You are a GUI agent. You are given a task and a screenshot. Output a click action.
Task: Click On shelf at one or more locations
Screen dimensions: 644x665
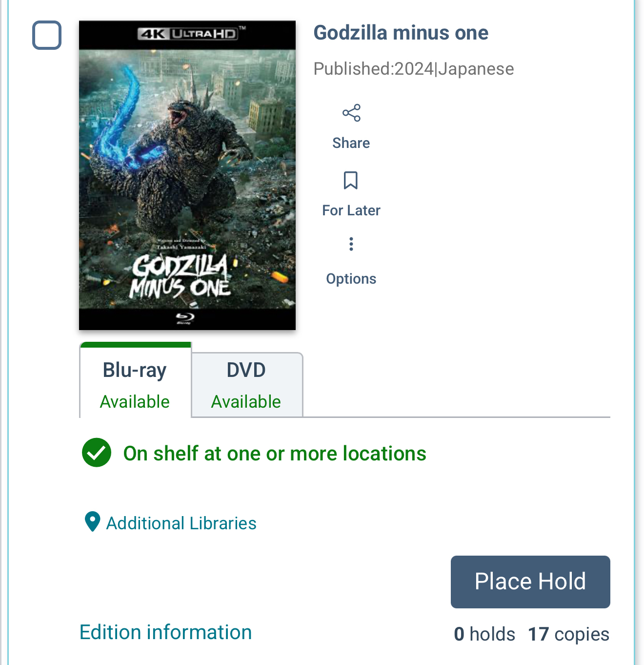[275, 454]
